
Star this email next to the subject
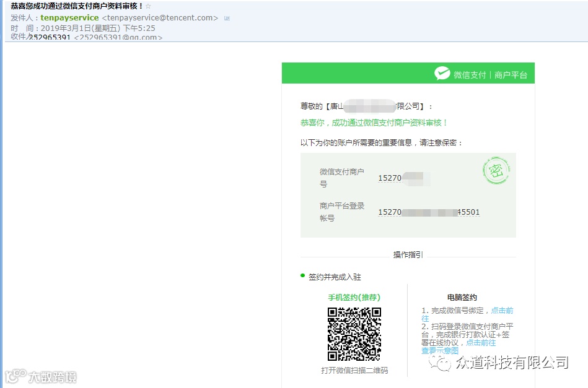[148, 6]
